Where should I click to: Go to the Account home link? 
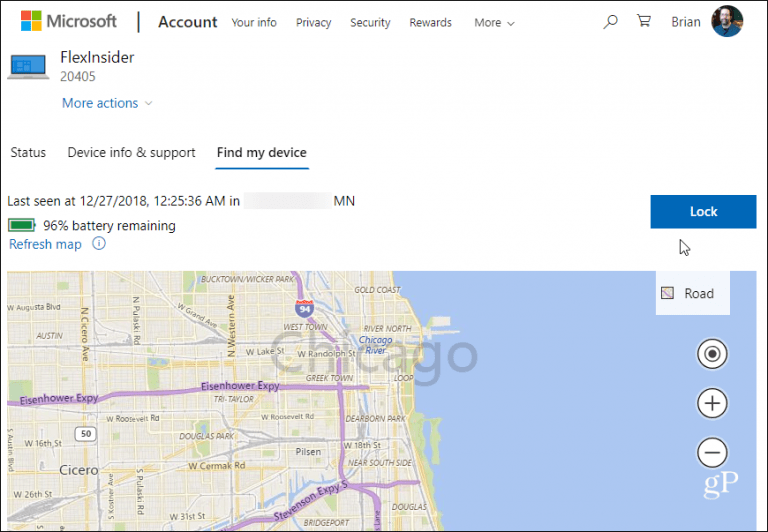188,22
